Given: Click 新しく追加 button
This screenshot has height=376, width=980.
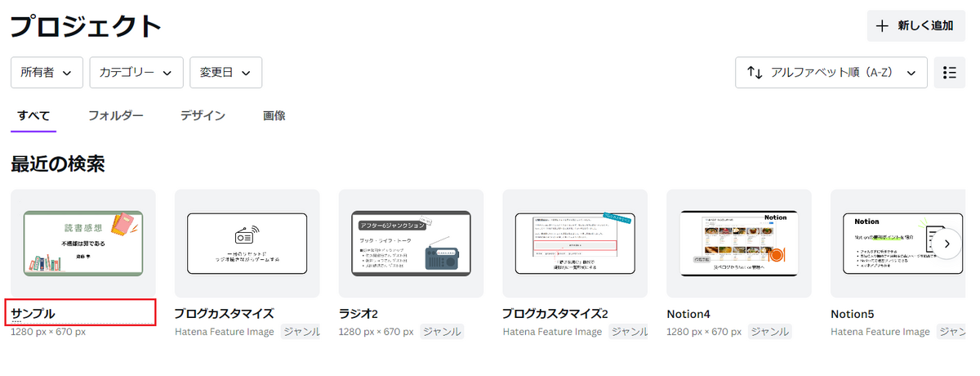Looking at the screenshot, I should [915, 25].
